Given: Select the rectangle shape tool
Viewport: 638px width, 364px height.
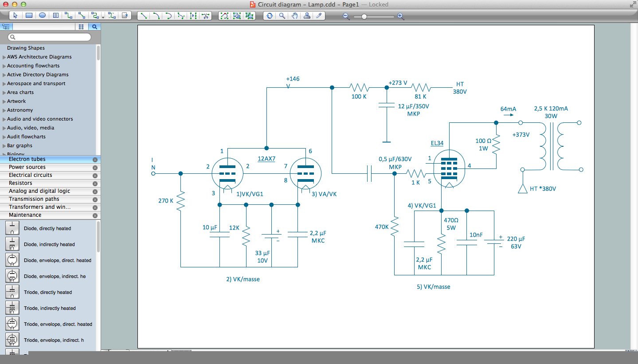Looking at the screenshot, I should click(29, 16).
